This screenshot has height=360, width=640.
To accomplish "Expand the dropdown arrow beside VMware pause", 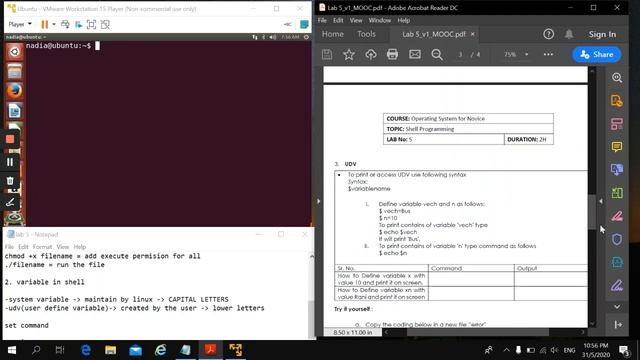I will (54, 24).
